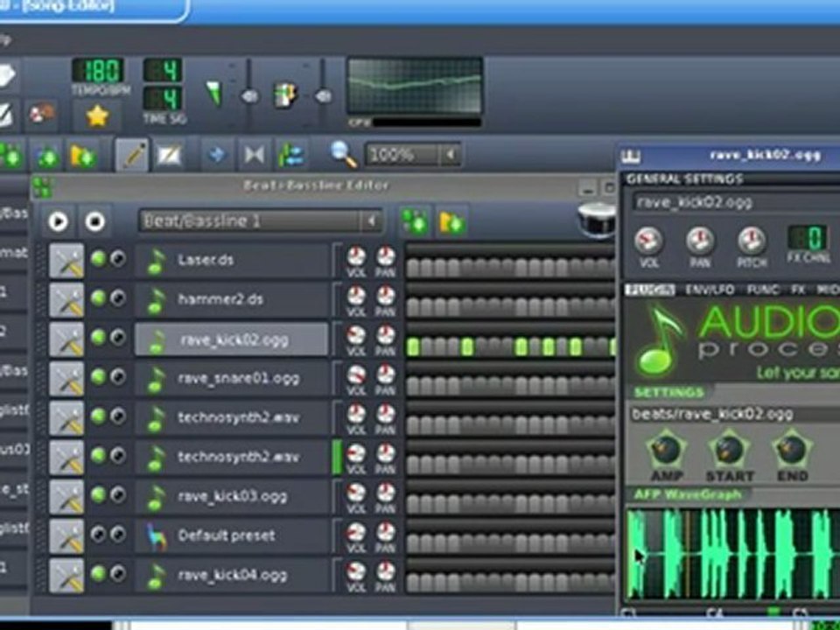The width and height of the screenshot is (840, 630).
Task: Click the START knob in AudioFileProcessor
Action: coord(729,448)
